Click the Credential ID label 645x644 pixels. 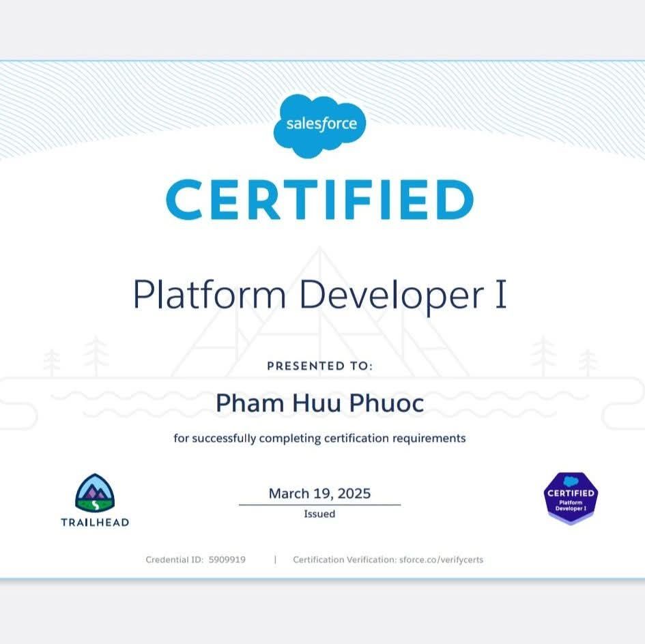pyautogui.click(x=174, y=559)
